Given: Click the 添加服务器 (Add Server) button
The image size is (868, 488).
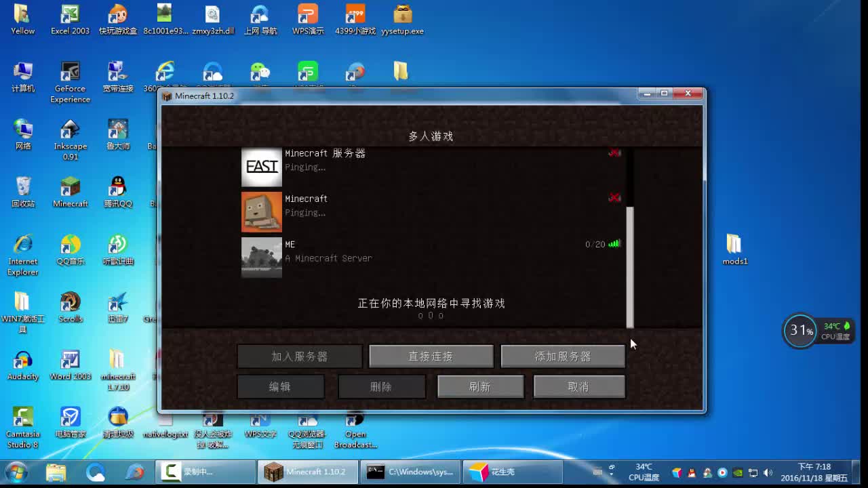Looking at the screenshot, I should [x=563, y=357].
